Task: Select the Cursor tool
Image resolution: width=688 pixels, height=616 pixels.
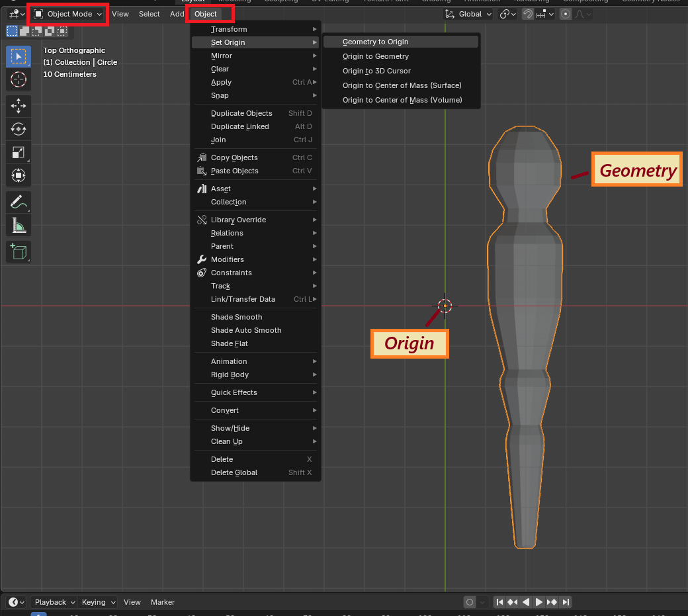Action: pyautogui.click(x=19, y=79)
